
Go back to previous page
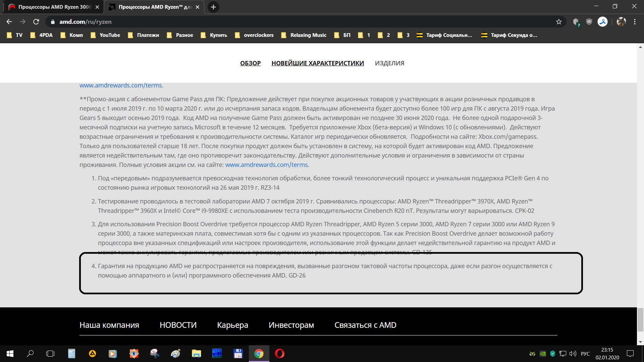pyautogui.click(x=9, y=22)
